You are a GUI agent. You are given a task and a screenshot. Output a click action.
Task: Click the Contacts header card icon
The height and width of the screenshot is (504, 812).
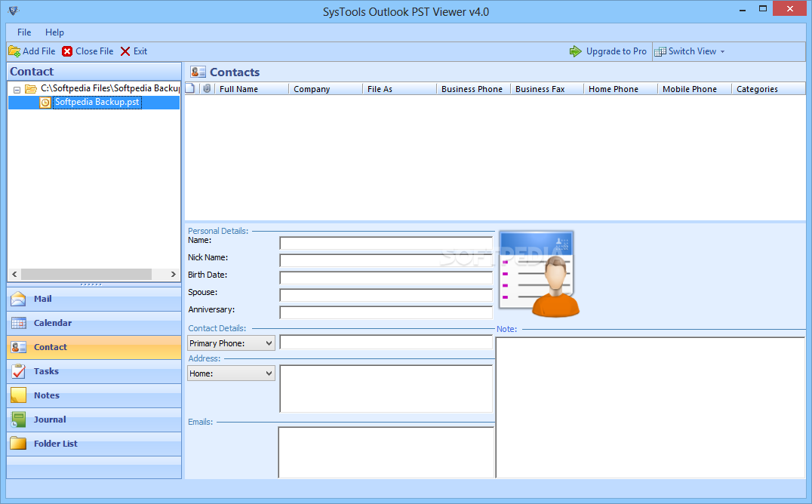[198, 72]
